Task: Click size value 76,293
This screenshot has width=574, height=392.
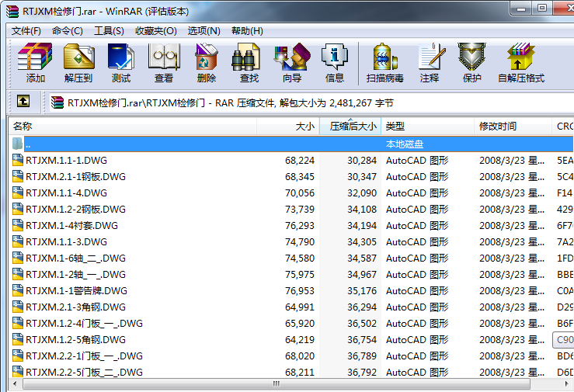Action: tap(300, 226)
